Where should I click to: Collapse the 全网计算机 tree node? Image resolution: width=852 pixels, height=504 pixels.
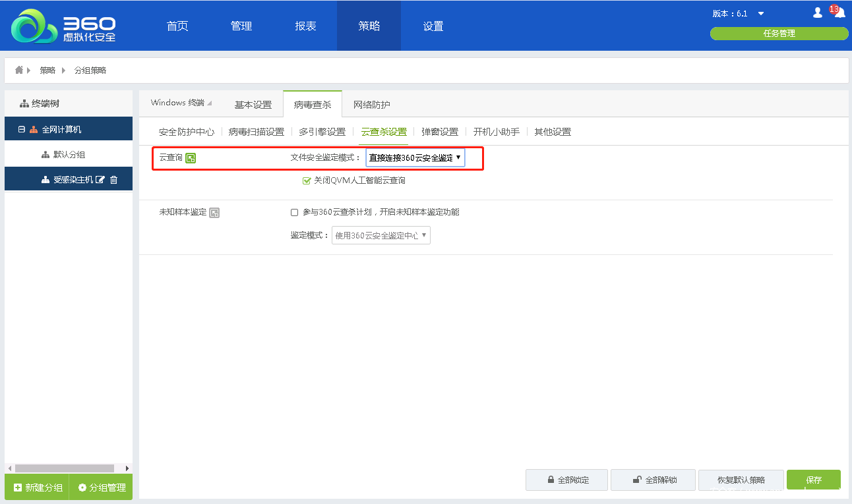click(x=22, y=130)
